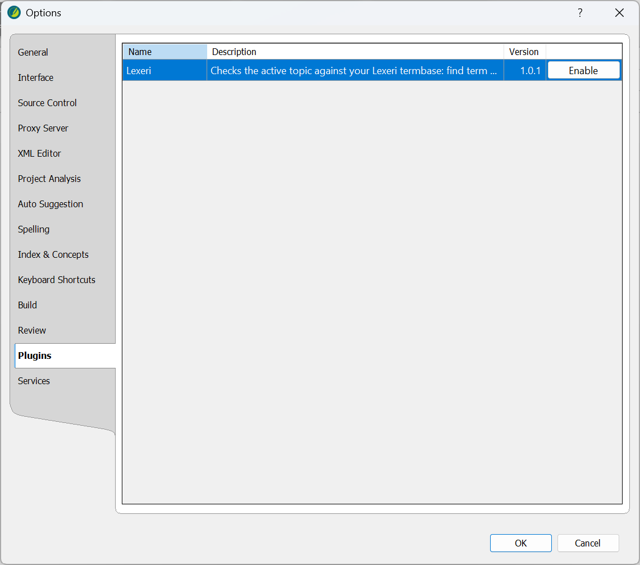The image size is (640, 565).
Task: Click the Lexeri description text
Action: click(353, 71)
